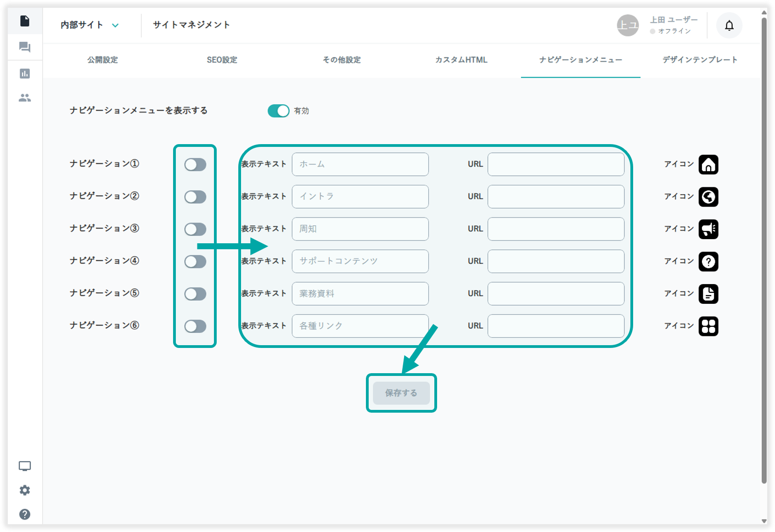Disable the ナビゲーションメニューを表示する toggle

pyautogui.click(x=278, y=111)
